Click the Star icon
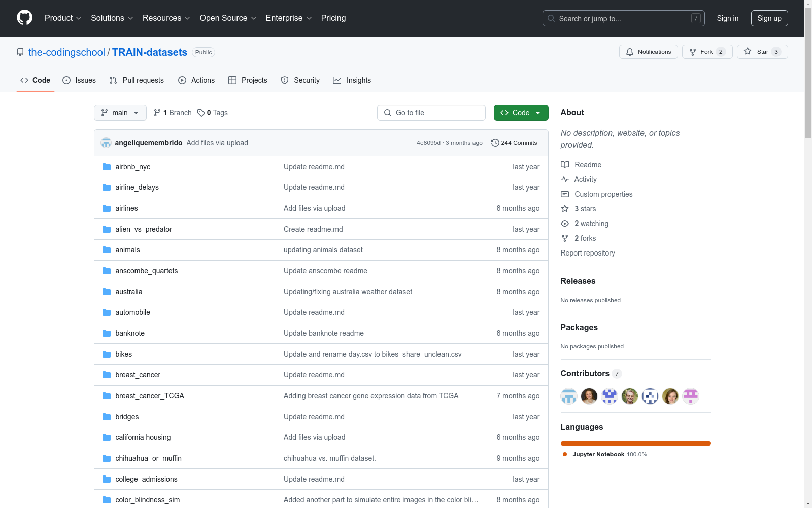The width and height of the screenshot is (812, 508). pos(748,51)
